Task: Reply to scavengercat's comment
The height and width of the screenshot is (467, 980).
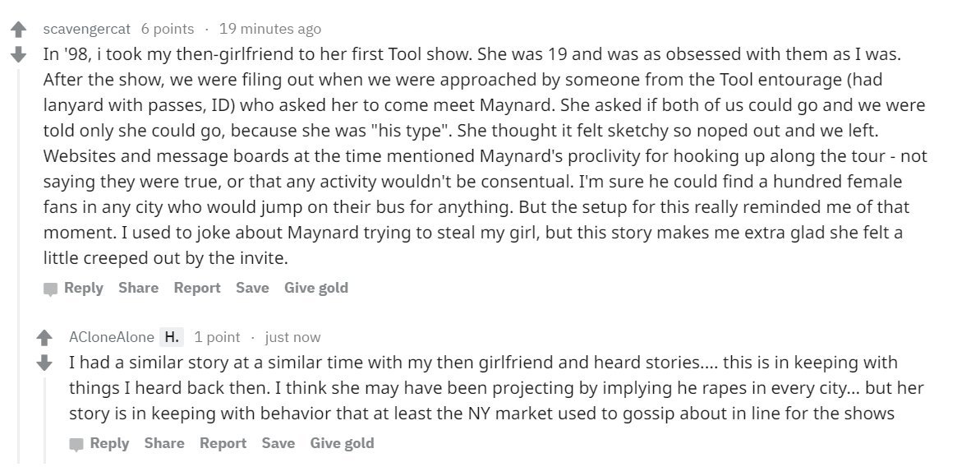Action: 83,288
